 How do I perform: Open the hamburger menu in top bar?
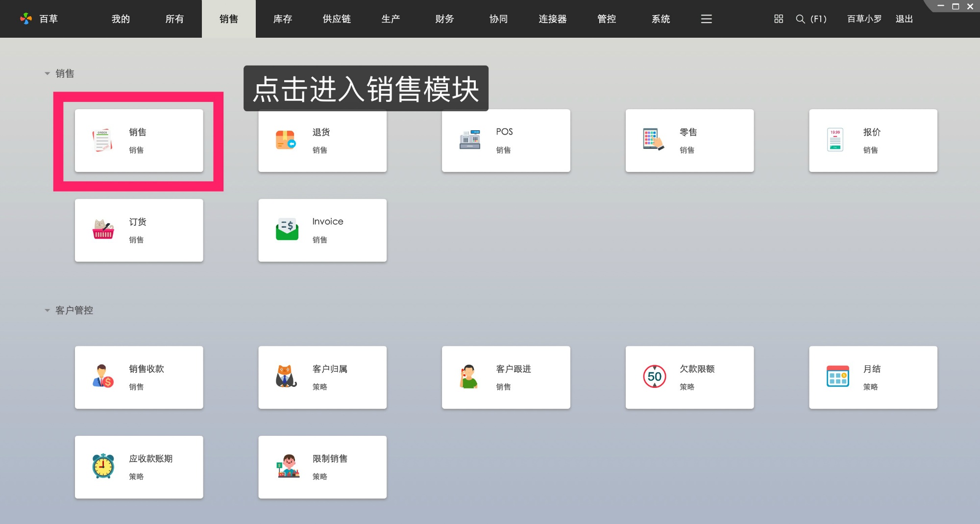(706, 19)
